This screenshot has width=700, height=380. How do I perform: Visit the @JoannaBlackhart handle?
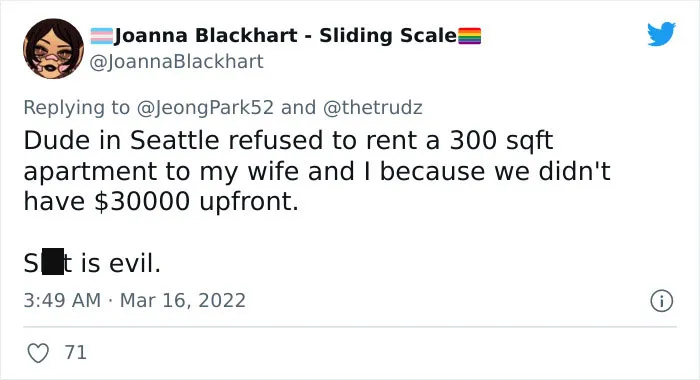pyautogui.click(x=176, y=62)
